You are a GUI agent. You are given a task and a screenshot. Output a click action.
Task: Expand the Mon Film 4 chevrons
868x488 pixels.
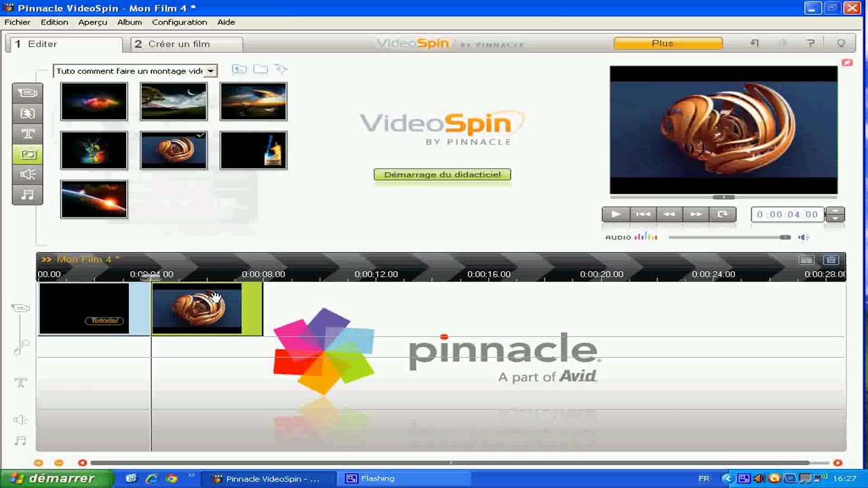coord(46,260)
